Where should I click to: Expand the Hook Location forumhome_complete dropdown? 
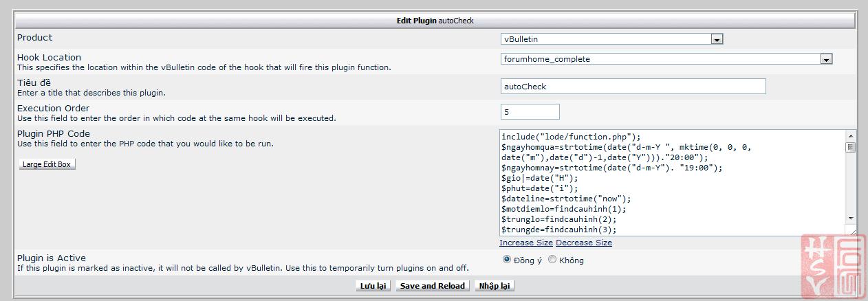pos(826,60)
